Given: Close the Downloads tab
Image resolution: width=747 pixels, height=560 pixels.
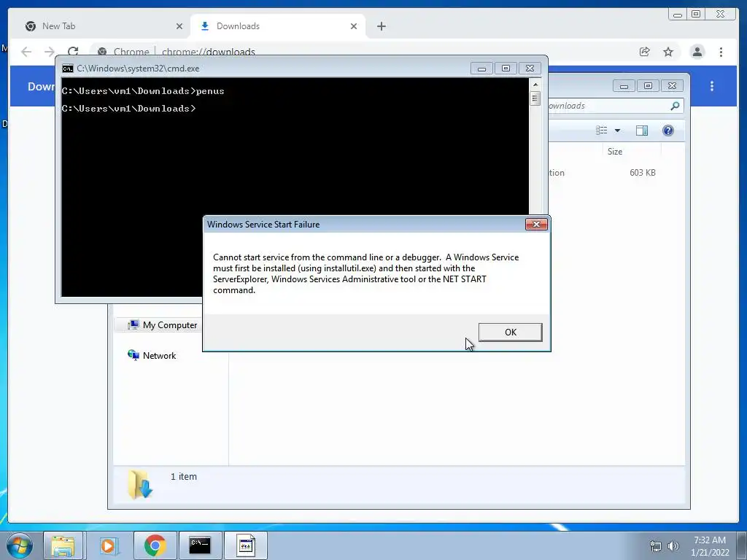Looking at the screenshot, I should (354, 26).
